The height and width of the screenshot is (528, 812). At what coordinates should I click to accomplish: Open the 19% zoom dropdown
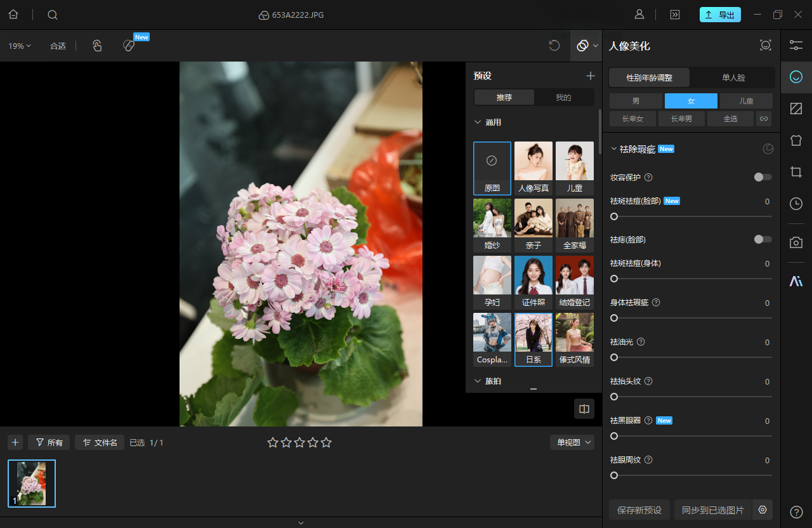click(20, 46)
